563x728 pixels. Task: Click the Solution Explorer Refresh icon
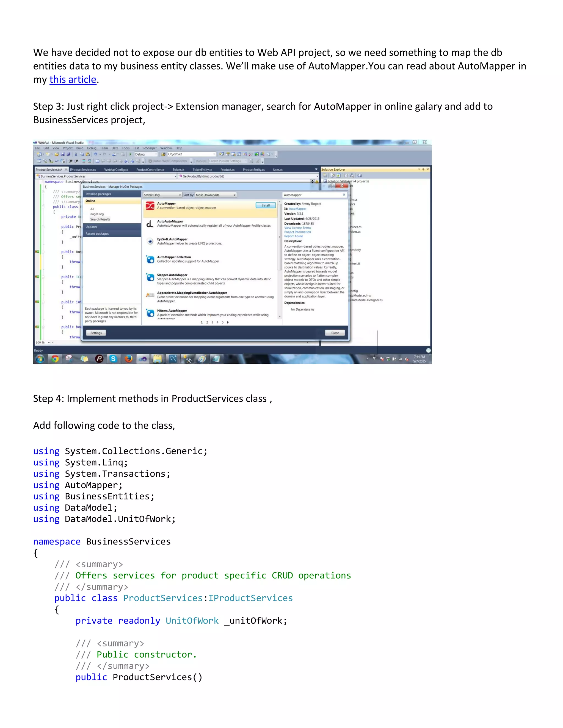click(x=338, y=175)
